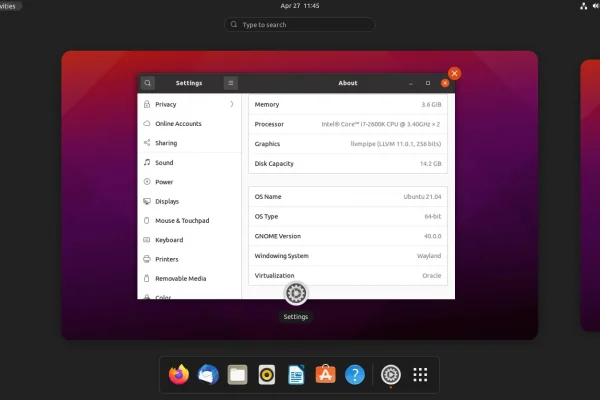Click the Settings app icon on window preview
This screenshot has width=600, height=400.
tap(296, 294)
